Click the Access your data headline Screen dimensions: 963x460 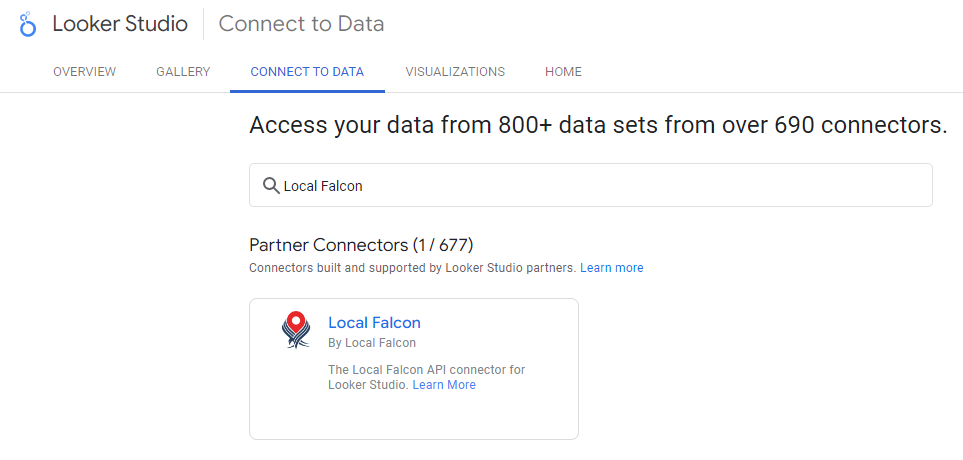click(x=598, y=125)
